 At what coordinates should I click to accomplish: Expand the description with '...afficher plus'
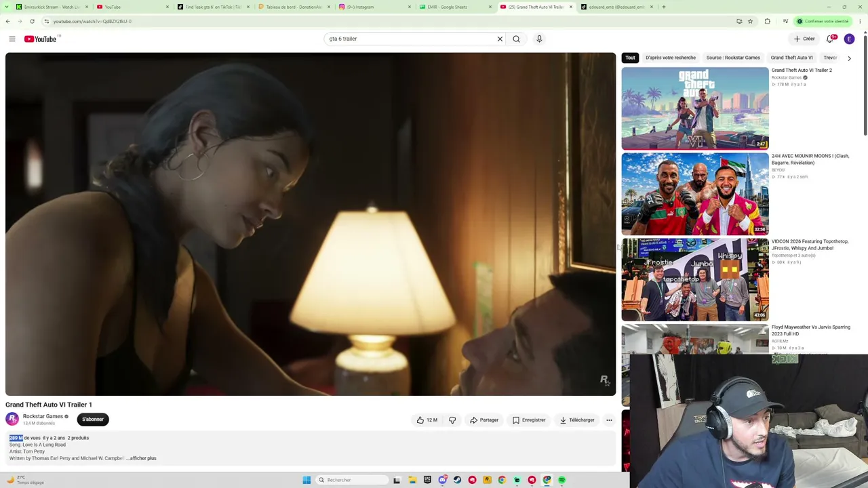pyautogui.click(x=141, y=458)
